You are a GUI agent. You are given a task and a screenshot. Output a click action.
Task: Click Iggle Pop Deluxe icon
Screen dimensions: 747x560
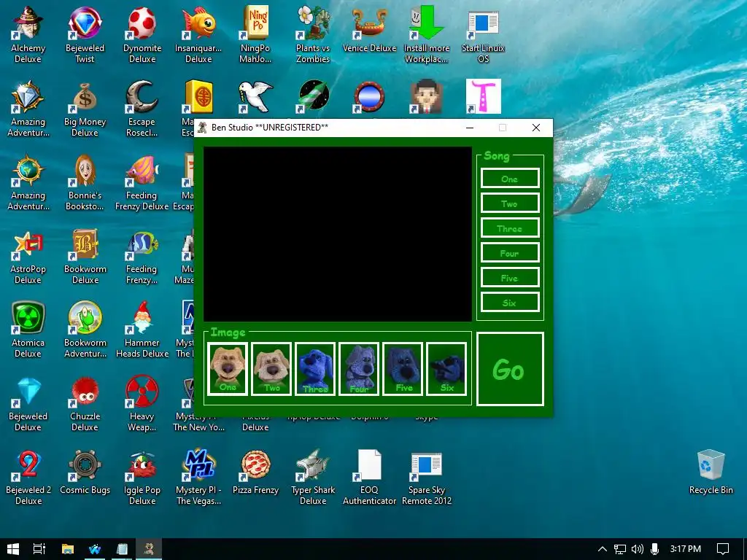coord(142,476)
